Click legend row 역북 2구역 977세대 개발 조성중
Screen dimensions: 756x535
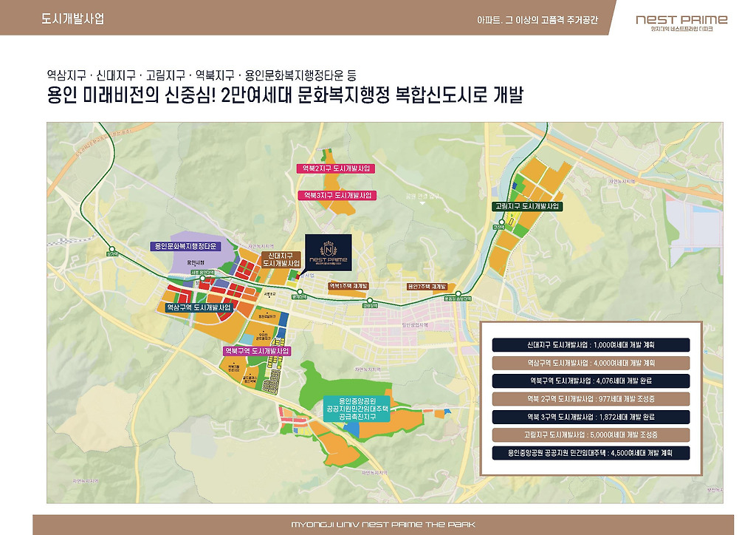(x=591, y=399)
